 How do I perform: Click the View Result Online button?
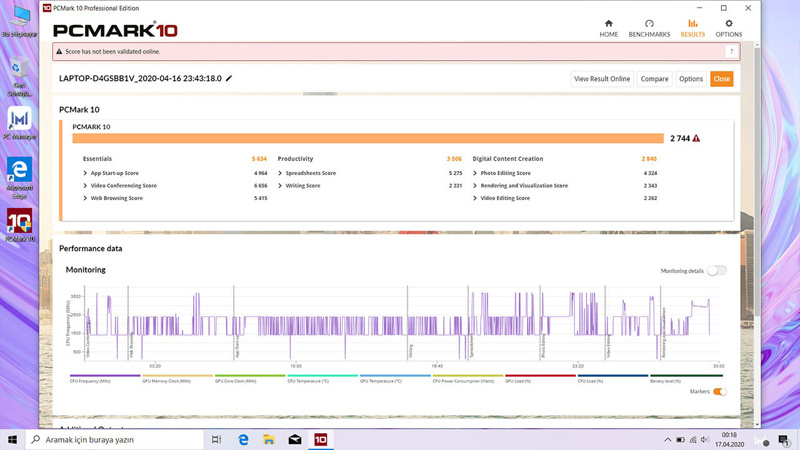tap(602, 79)
